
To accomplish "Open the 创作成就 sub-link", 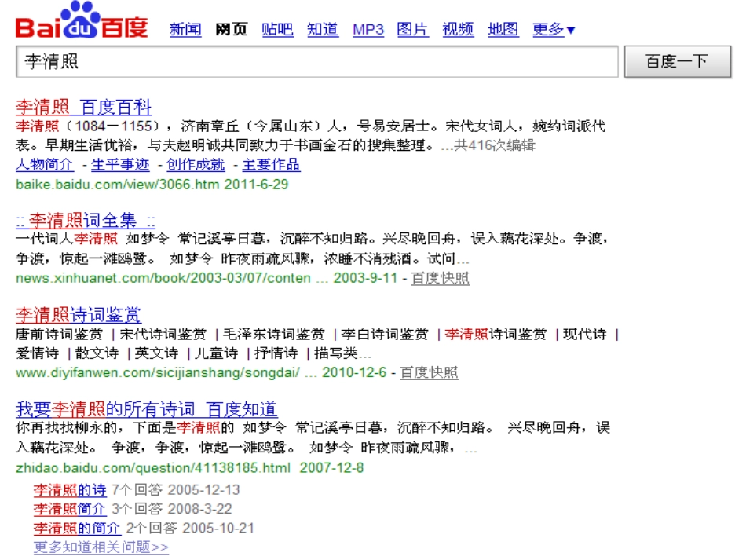I will (x=196, y=165).
